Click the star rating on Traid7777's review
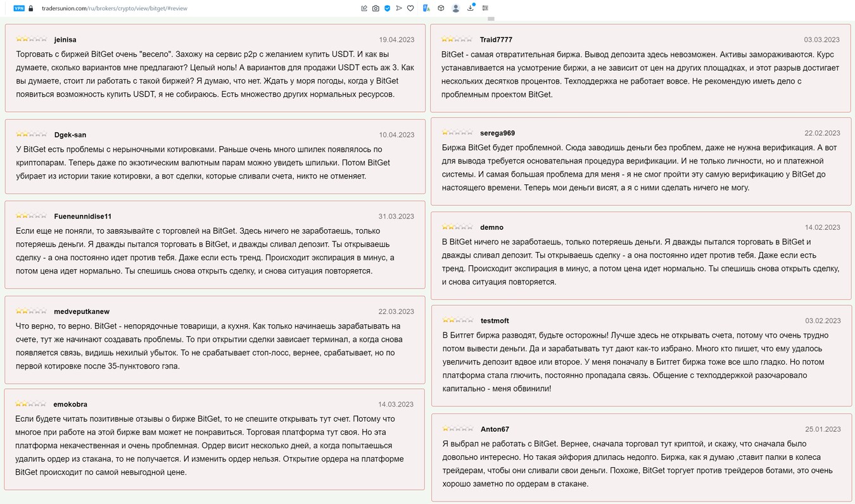 click(x=457, y=39)
